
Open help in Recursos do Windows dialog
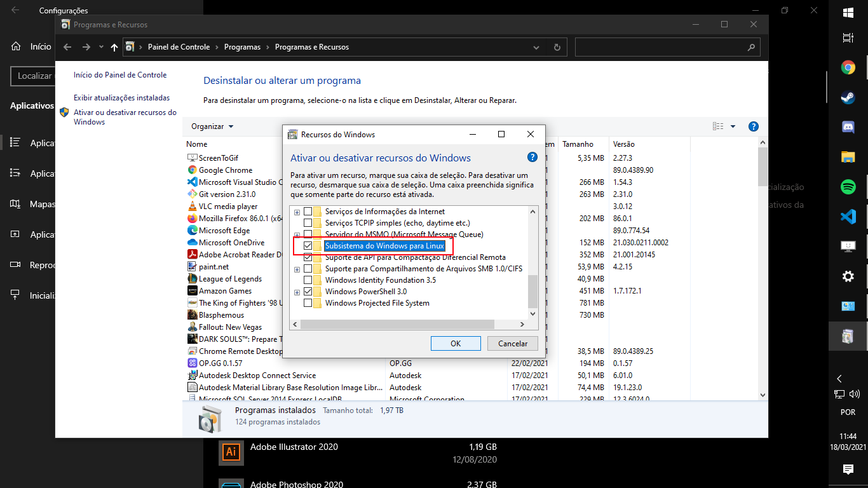(532, 157)
